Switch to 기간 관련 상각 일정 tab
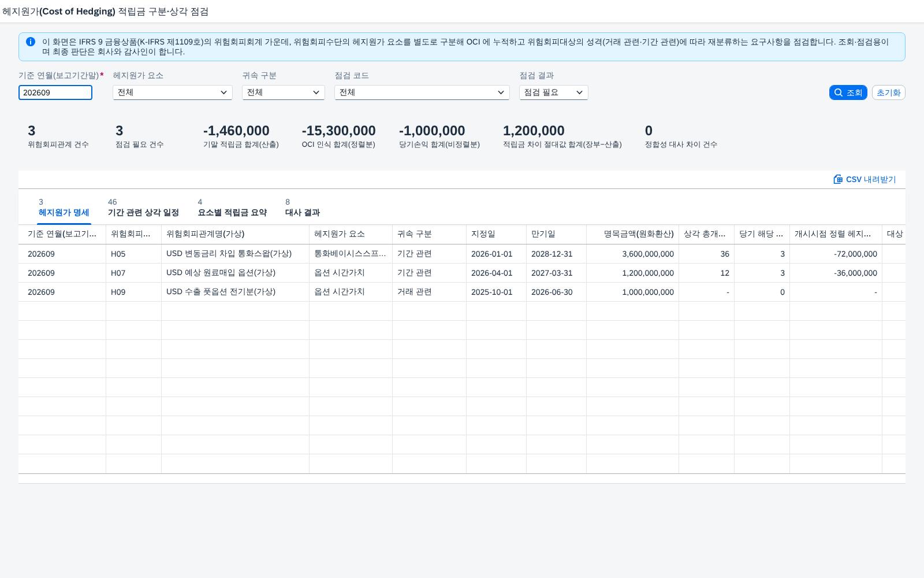The height and width of the screenshot is (578, 924). [x=143, y=208]
